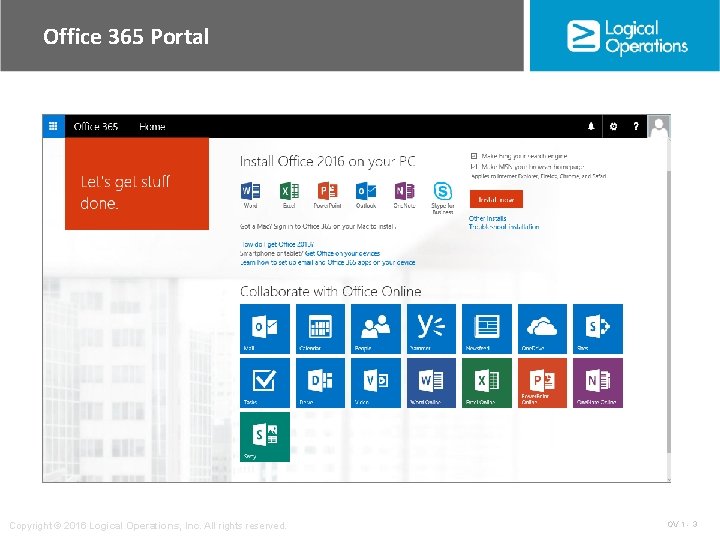Toggle Make MSN your browser homepage checkbox
This screenshot has width=720, height=540.
[474, 167]
